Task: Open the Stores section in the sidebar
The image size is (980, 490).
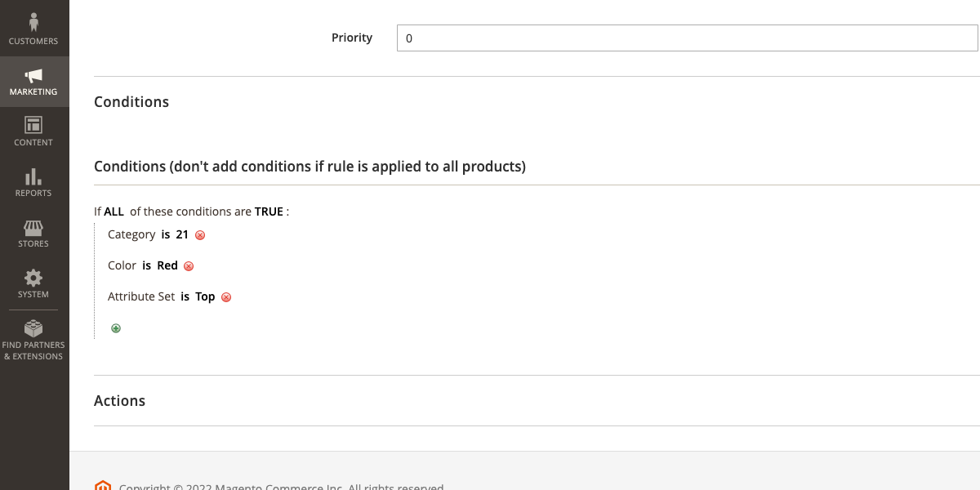Action: tap(33, 233)
